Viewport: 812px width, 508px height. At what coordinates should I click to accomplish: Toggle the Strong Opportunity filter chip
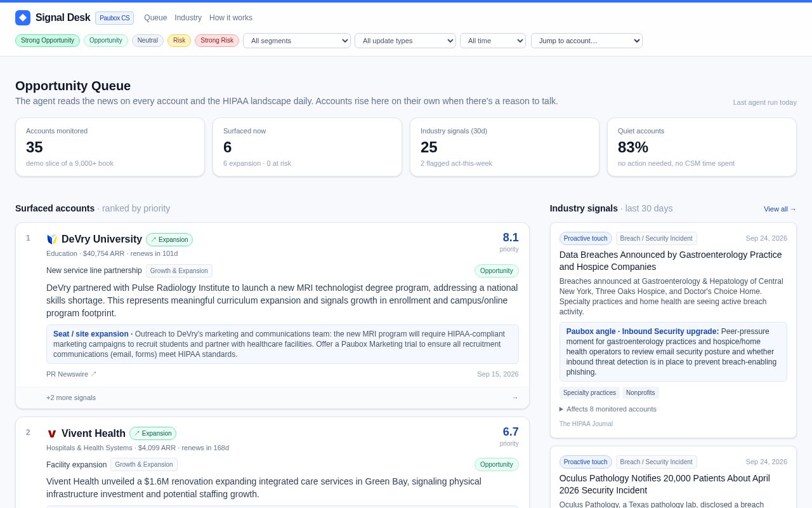[x=48, y=41]
